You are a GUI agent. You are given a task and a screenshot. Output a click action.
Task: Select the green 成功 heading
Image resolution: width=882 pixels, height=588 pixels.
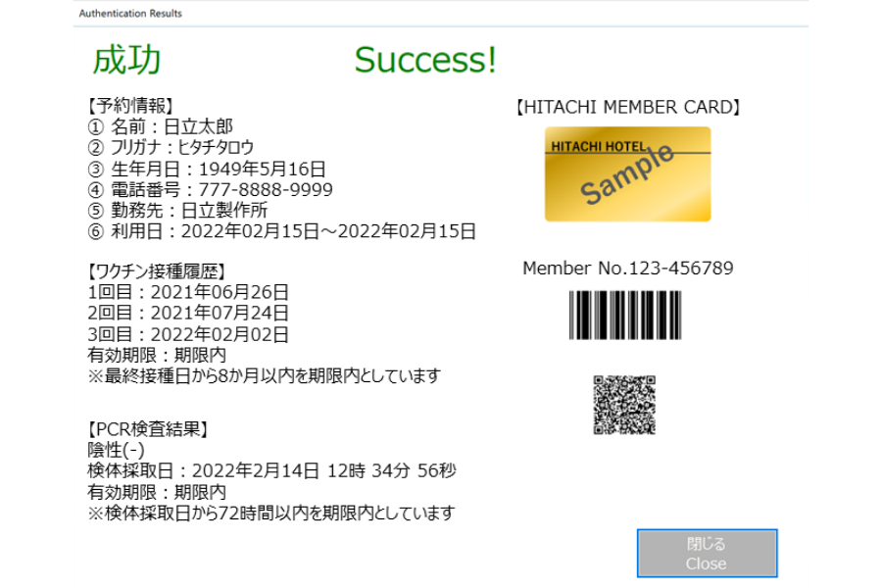click(126, 60)
